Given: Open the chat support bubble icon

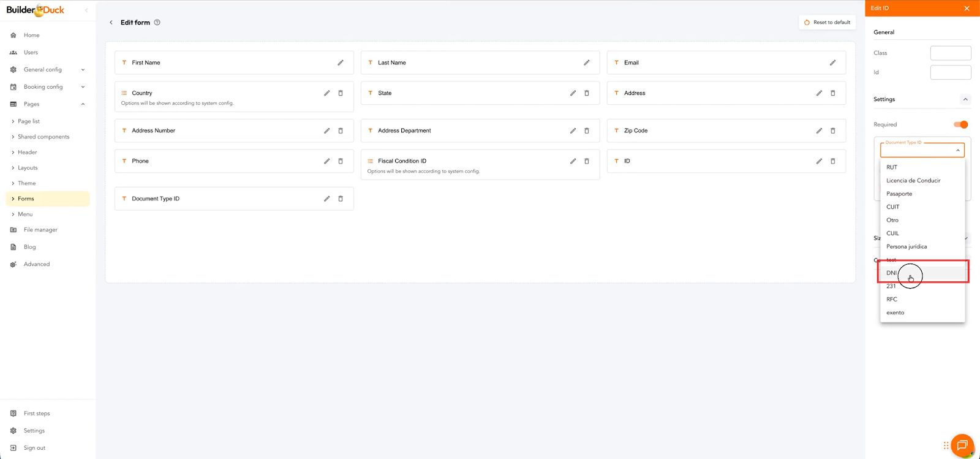Looking at the screenshot, I should [x=962, y=445].
